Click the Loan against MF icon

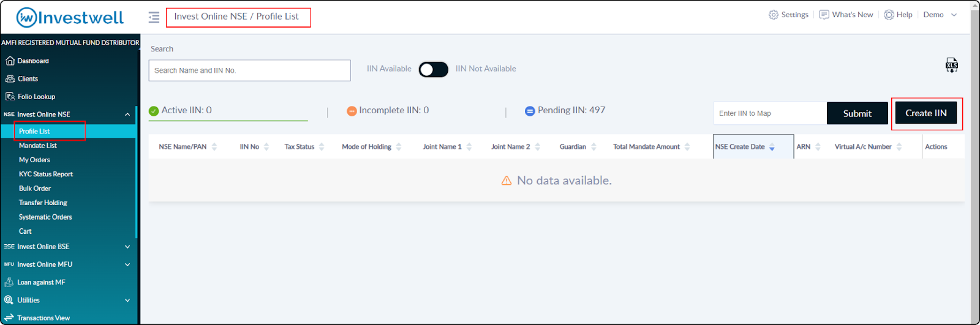[x=9, y=282]
